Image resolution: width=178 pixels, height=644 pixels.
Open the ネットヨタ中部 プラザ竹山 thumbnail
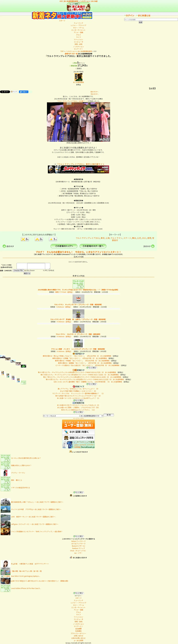(5, 509)
